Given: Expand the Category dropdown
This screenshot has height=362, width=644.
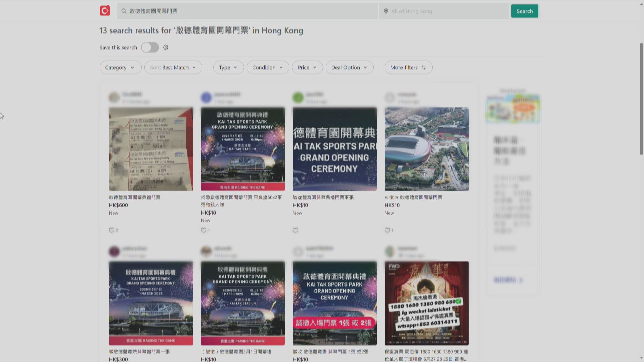Looking at the screenshot, I should click(x=120, y=67).
